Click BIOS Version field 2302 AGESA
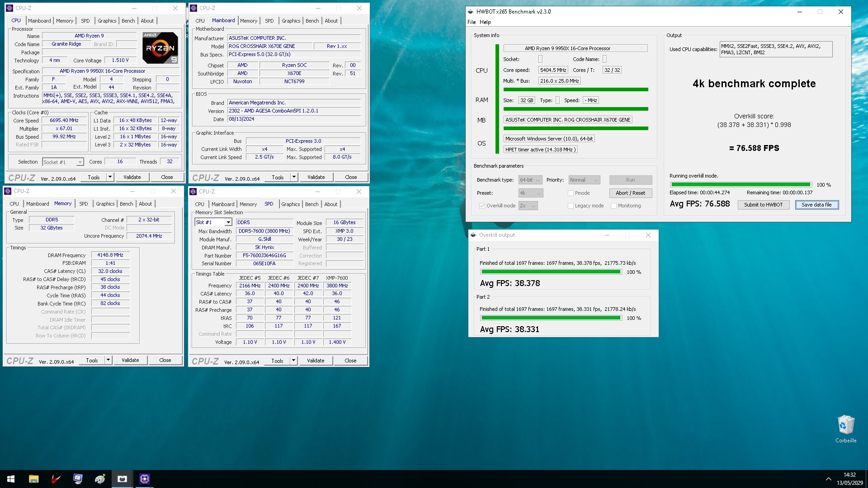This screenshot has width=868, height=488. [x=294, y=111]
